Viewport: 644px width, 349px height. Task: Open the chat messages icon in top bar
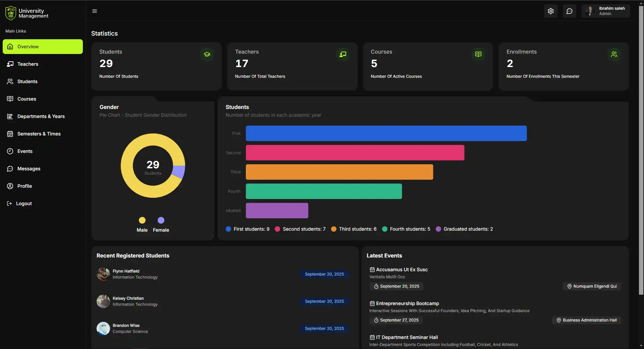pos(569,11)
